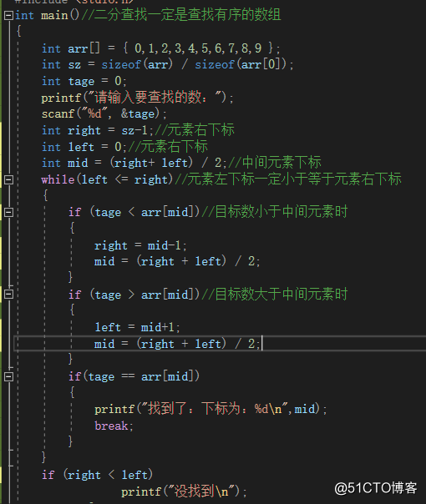Screen dimensions: 426x504
Task: Click the comment '//二分查找一定是查找有序的数组'
Action: click(x=180, y=15)
